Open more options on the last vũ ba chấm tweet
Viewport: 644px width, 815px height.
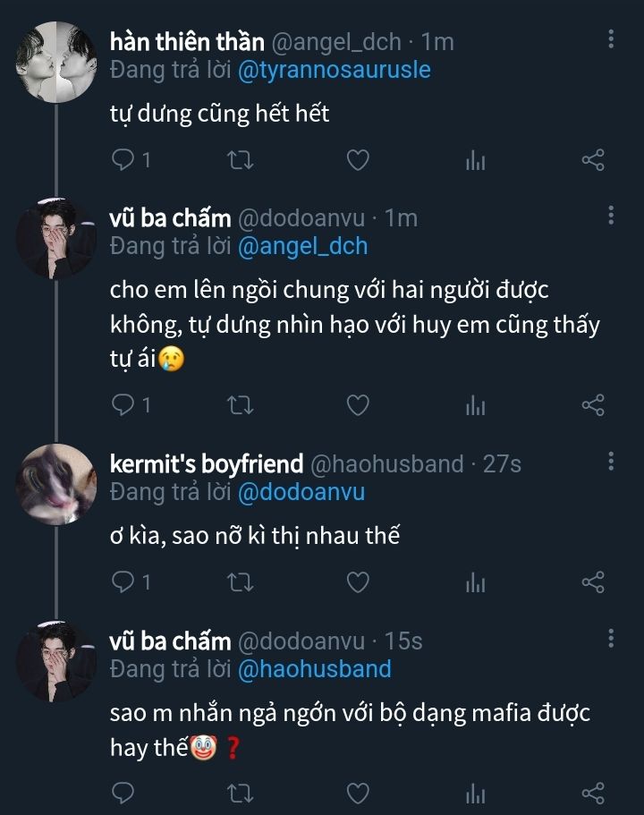(x=611, y=639)
